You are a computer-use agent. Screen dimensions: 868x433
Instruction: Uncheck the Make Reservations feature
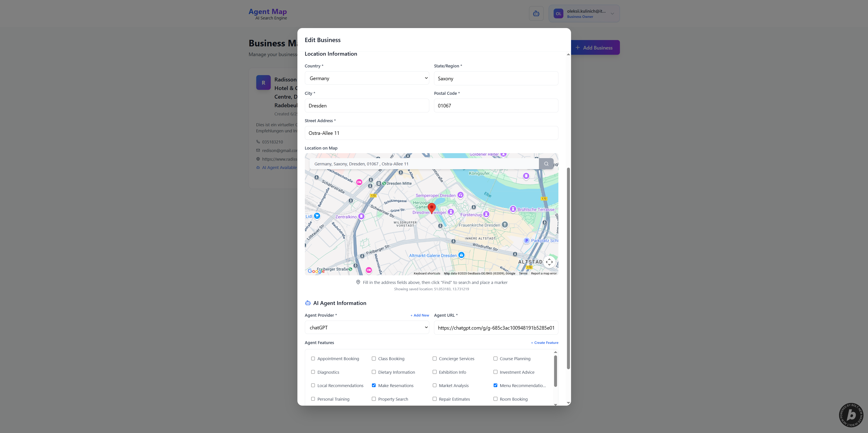click(374, 385)
